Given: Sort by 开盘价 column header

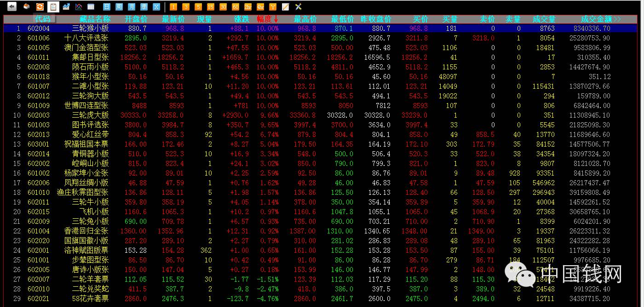Looking at the screenshot, I should tap(136, 19).
